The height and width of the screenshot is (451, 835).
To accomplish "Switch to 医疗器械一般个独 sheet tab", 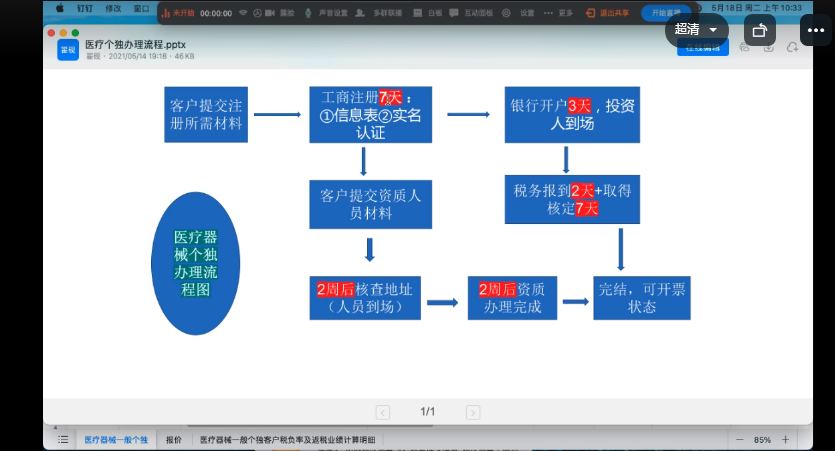I will click(116, 440).
